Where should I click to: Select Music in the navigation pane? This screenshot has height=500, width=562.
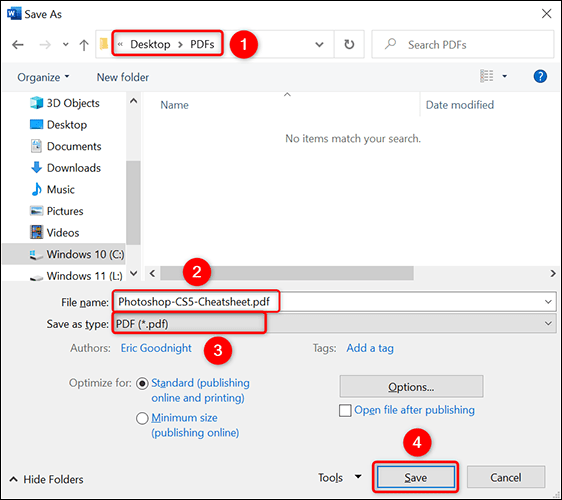[x=53, y=189]
